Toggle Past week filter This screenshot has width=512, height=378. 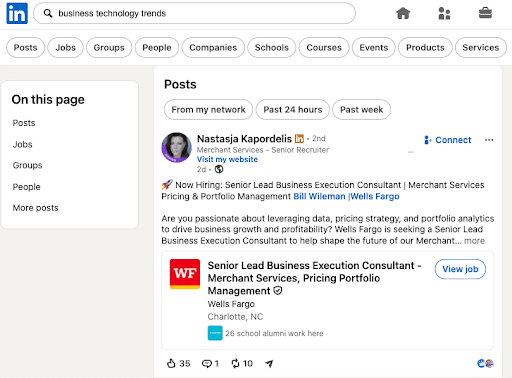[x=362, y=109]
